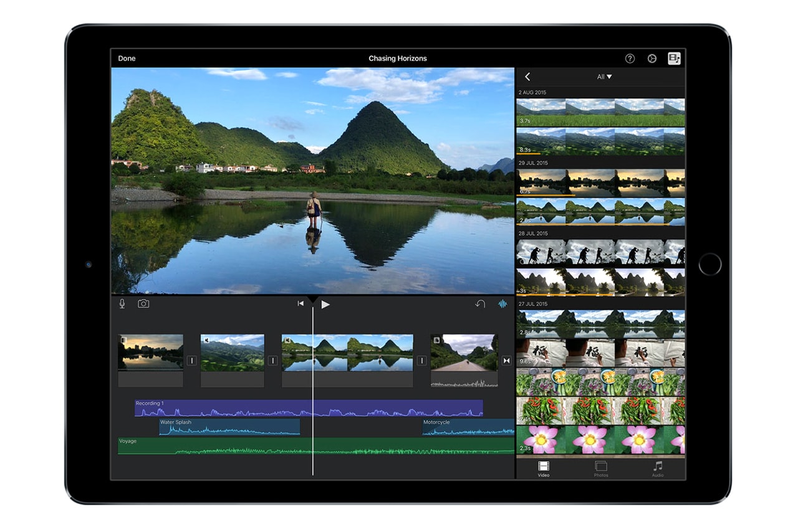Select the pink flower clip thumbnail
This screenshot has height=532, width=798.
pyautogui.click(x=600, y=440)
